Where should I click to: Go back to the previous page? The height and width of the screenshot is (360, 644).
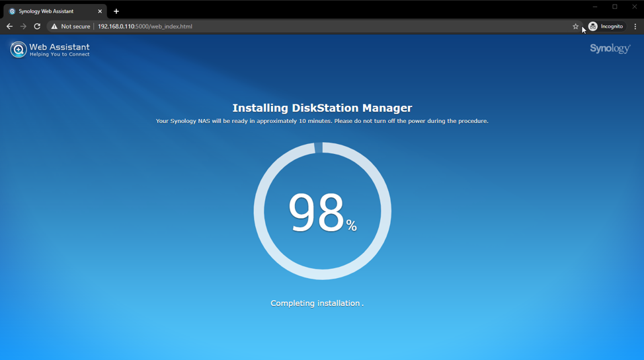[9, 26]
